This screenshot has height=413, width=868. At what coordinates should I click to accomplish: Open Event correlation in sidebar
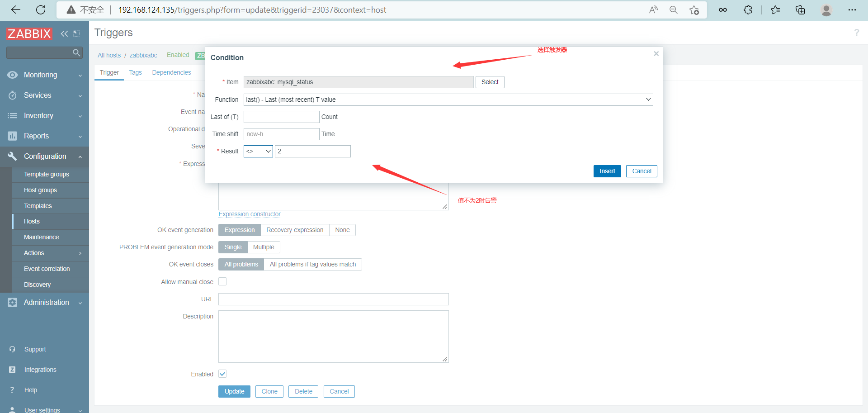point(47,269)
